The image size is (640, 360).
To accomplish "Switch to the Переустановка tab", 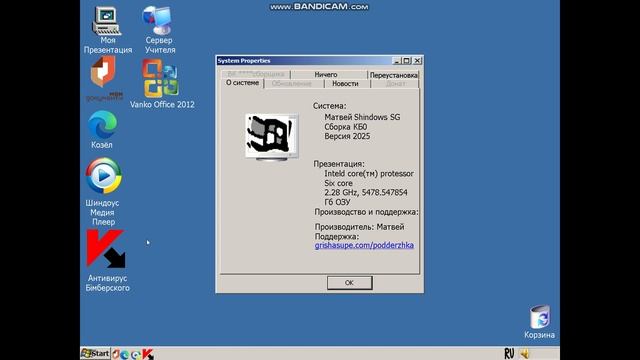I will [x=393, y=75].
